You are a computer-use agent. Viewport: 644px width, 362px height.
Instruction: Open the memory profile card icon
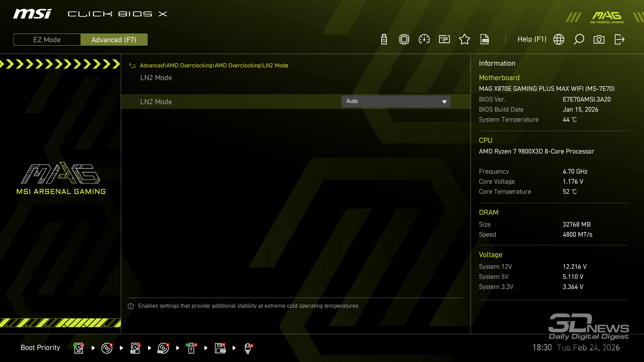click(444, 40)
